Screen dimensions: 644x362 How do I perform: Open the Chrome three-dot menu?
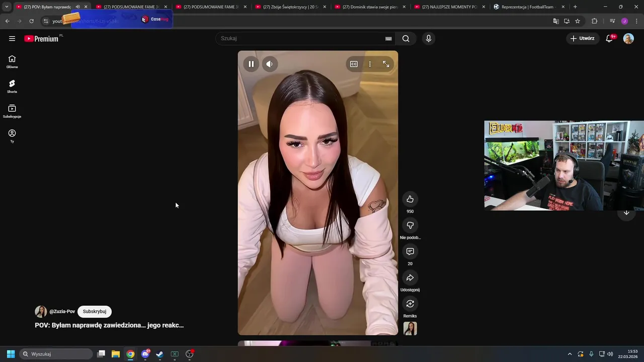tap(636, 21)
